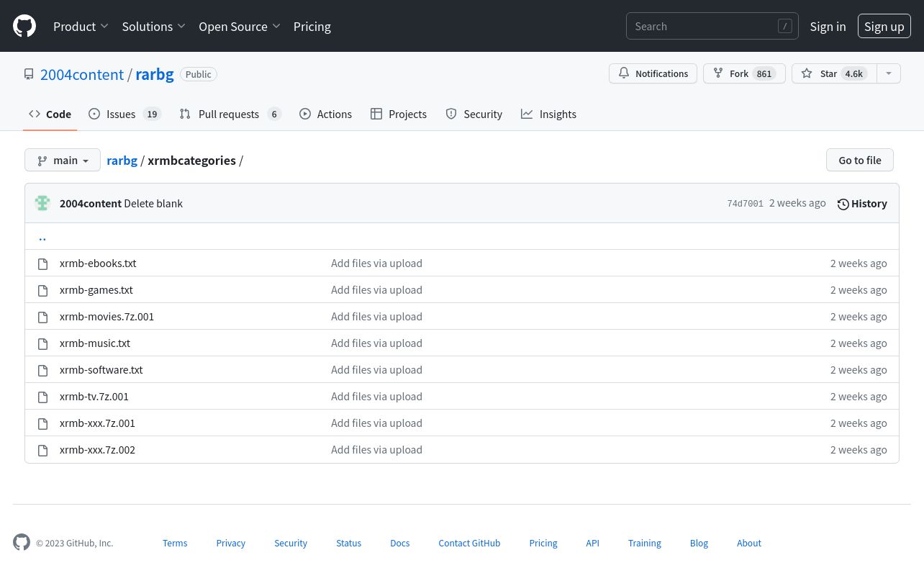Click file icon for xrmb-music.txt
The height and width of the screenshot is (586, 924).
(x=42, y=343)
